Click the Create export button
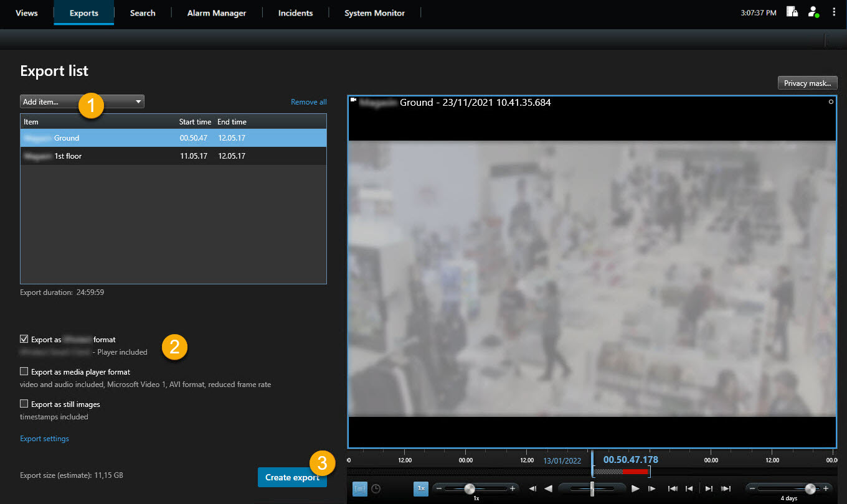 pyautogui.click(x=292, y=477)
